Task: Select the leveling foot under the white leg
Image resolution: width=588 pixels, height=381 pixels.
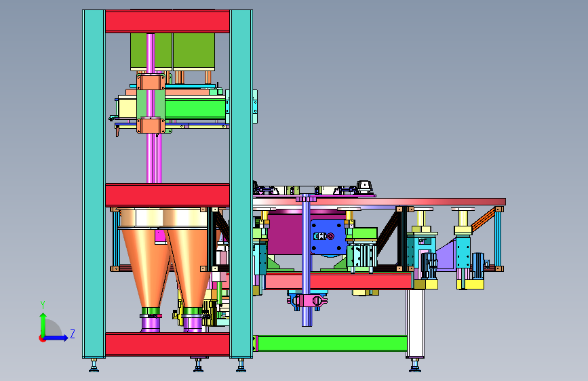Action: (415, 365)
